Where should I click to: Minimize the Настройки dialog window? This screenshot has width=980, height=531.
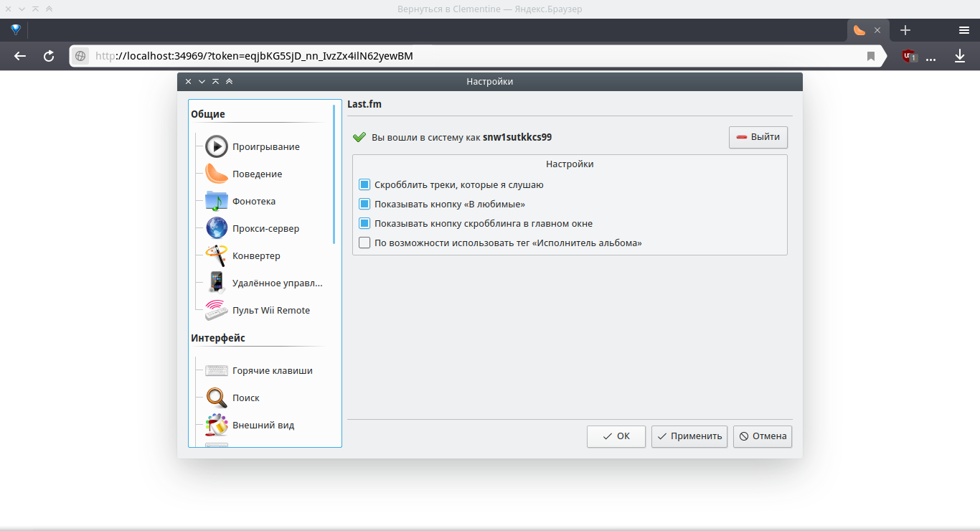click(x=202, y=82)
